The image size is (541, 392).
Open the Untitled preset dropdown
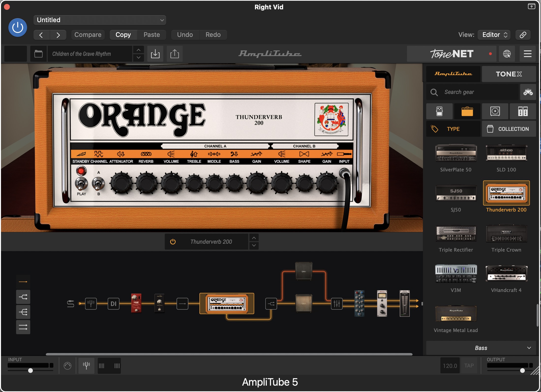tap(100, 20)
